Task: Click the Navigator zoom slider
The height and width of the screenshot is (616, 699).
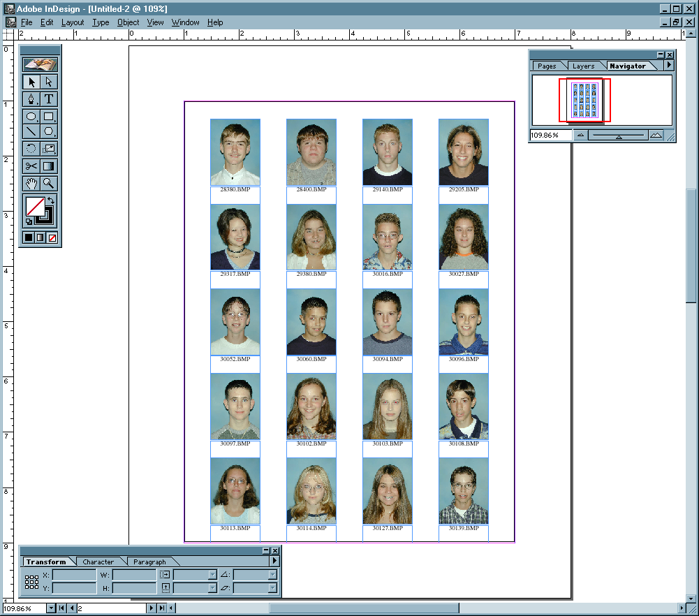Action: coord(618,135)
